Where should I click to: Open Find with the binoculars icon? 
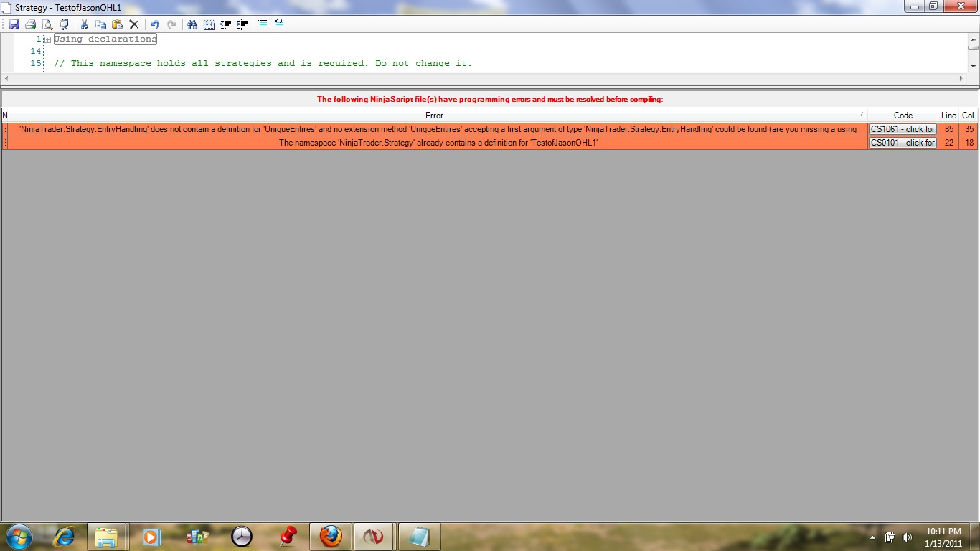click(192, 24)
